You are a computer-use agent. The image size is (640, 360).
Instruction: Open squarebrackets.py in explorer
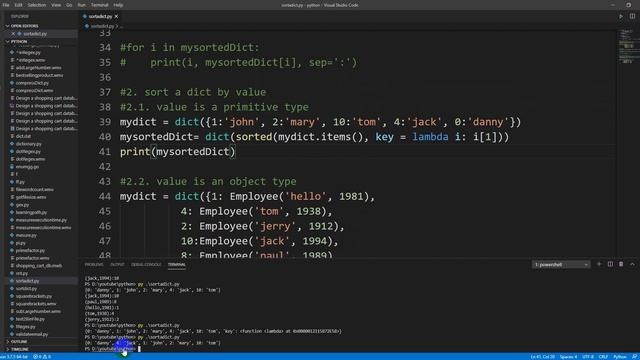click(34, 296)
